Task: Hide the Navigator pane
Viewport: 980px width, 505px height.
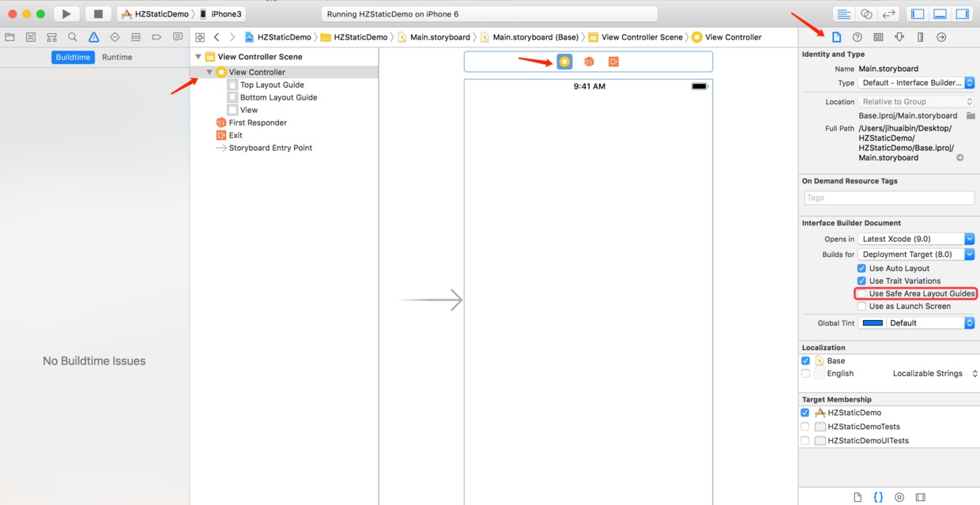Action: click(918, 13)
